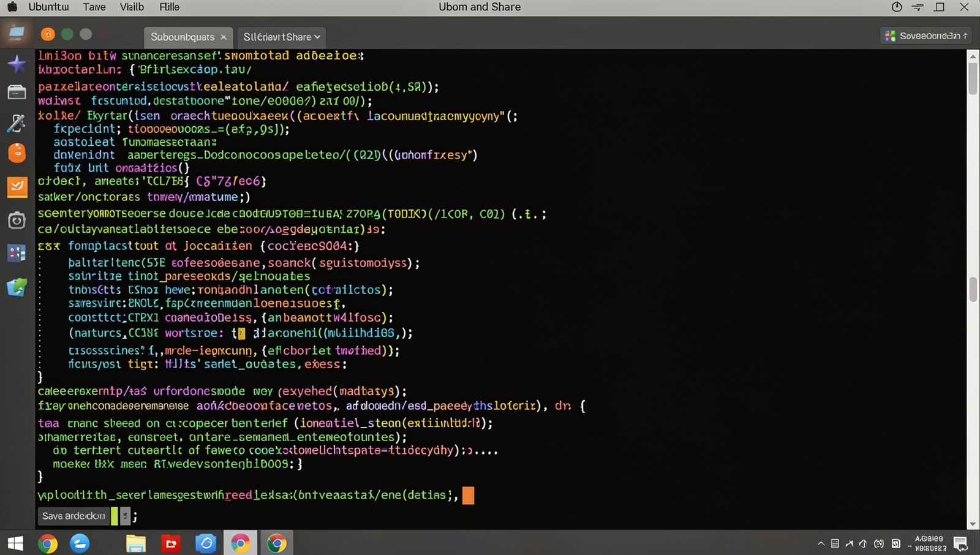Viewport: 980px width, 555px height.
Task: Click the code text 'fuüx lnit onaadtíos()'
Action: coord(121,168)
